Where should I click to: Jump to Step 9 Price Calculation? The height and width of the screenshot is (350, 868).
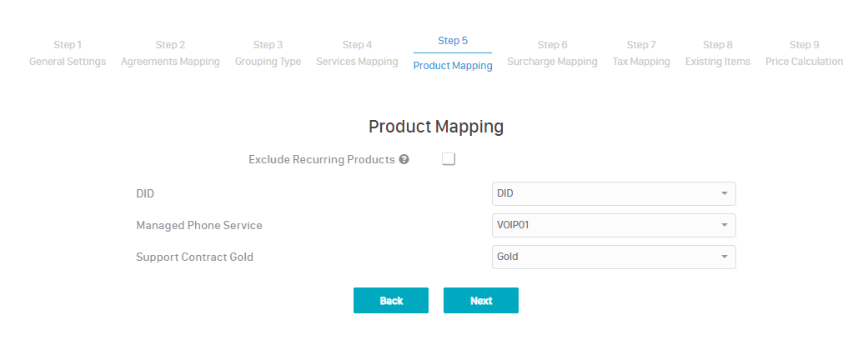(x=804, y=53)
